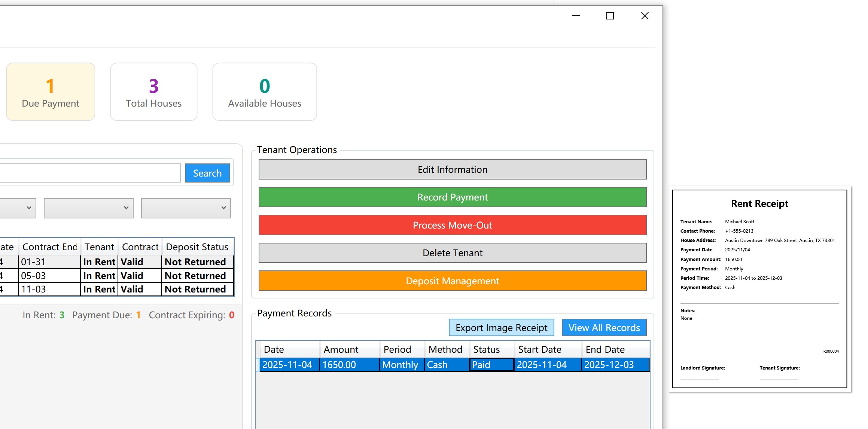Screen dimensions: 868x429
Task: Open Deposit Management
Action: [x=452, y=281]
